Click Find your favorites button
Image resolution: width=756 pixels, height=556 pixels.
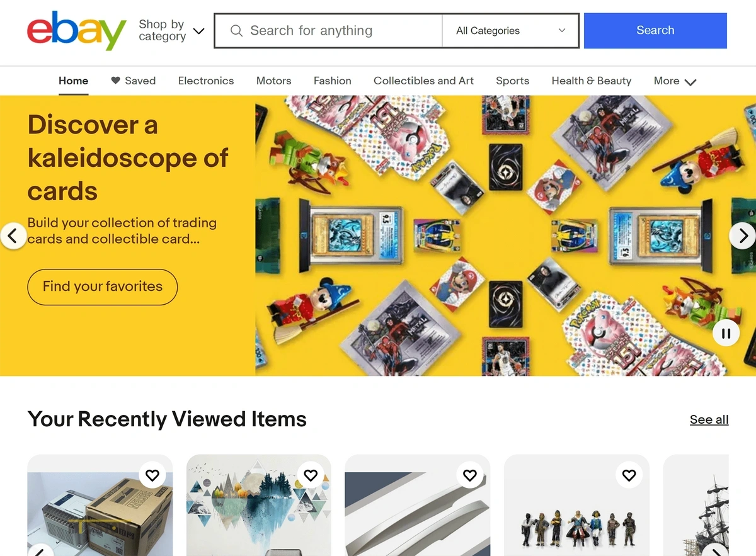[103, 287]
